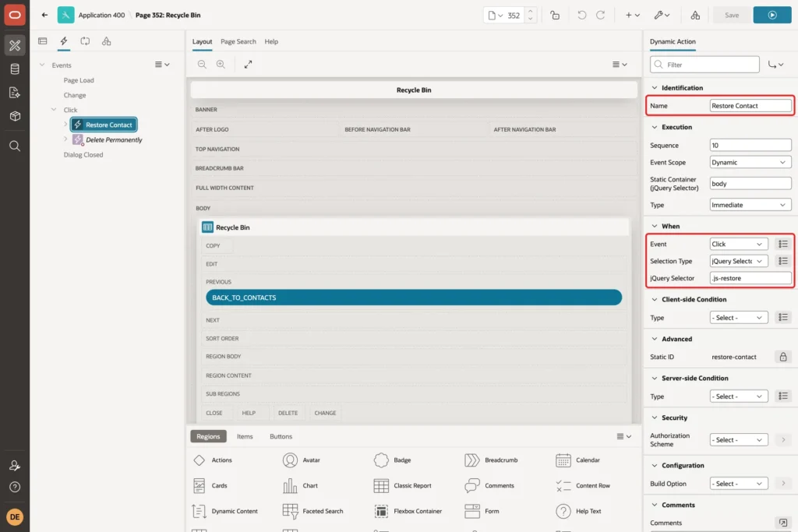The width and height of the screenshot is (798, 532).
Task: Select the BACK_TO_CONTACTS button in layout
Action: pyautogui.click(x=413, y=298)
